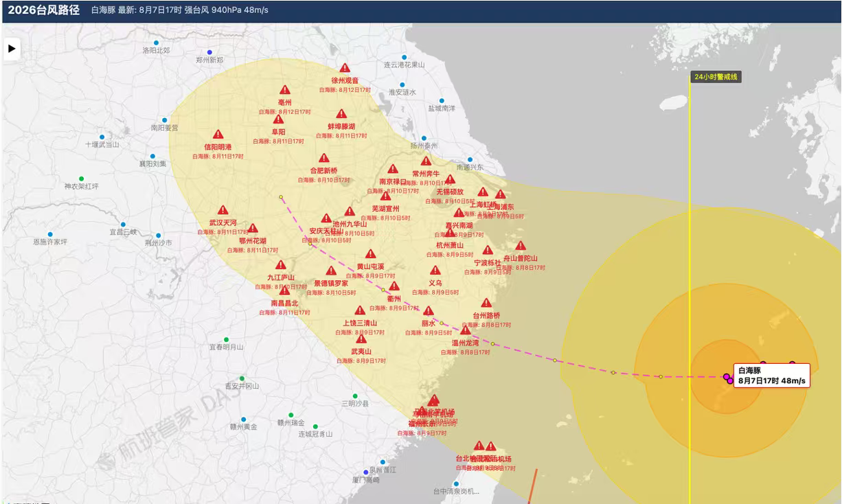Click 池州九华山 alert marker
Screen dimensions: 842x504
pos(350,211)
